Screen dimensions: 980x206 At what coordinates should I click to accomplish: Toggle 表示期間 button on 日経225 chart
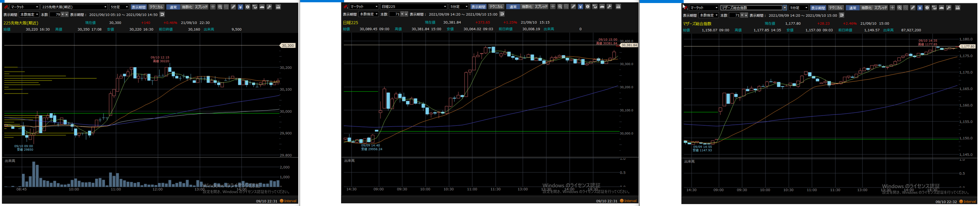[x=478, y=6]
